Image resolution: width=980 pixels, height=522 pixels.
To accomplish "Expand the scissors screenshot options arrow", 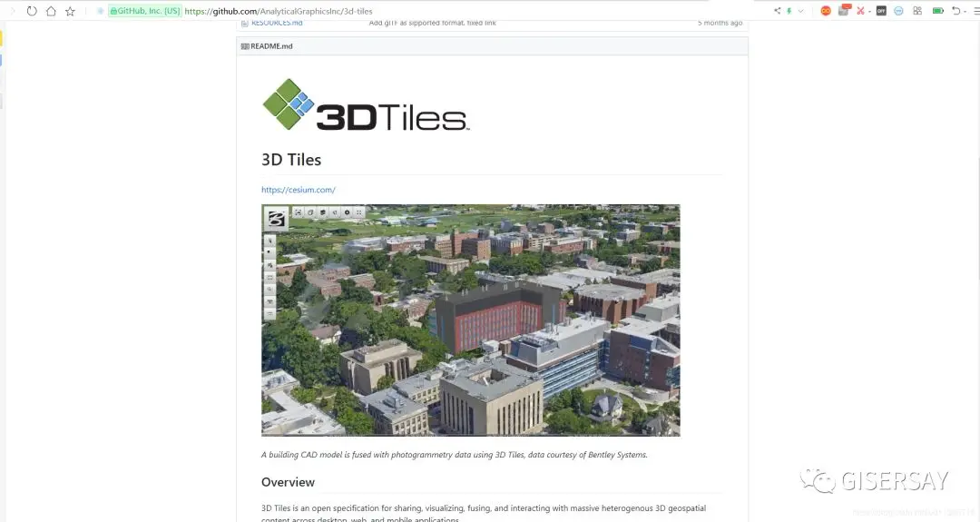I will (x=869, y=11).
